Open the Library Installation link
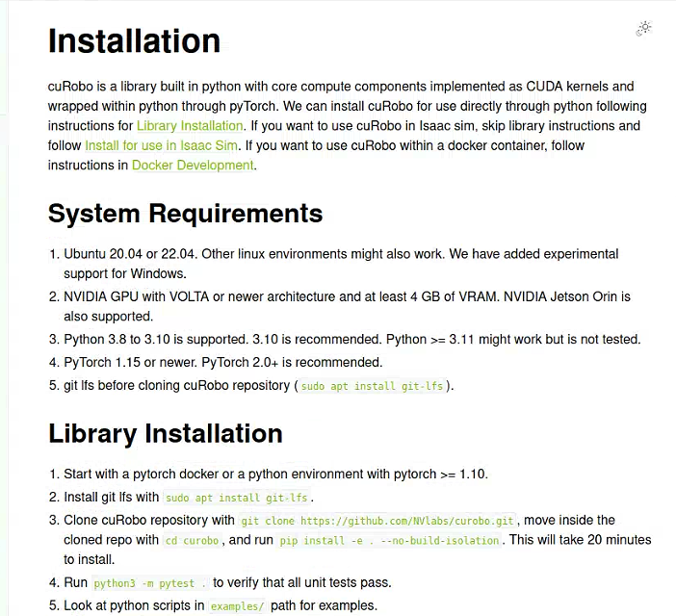The image size is (676, 616). point(190,126)
